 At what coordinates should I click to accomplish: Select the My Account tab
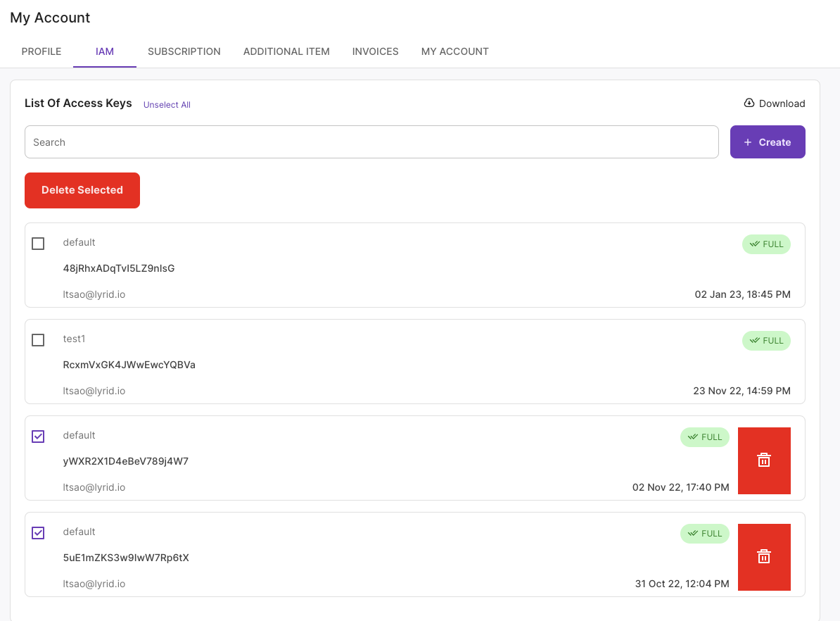click(454, 51)
